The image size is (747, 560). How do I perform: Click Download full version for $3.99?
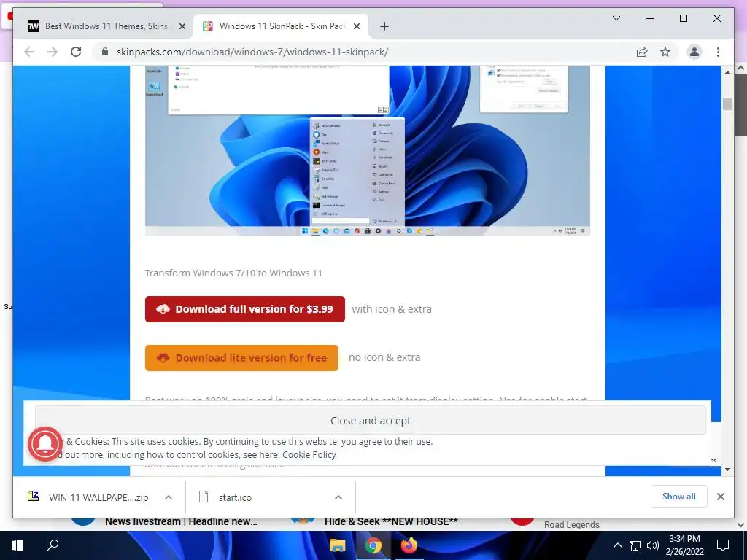[x=245, y=309]
